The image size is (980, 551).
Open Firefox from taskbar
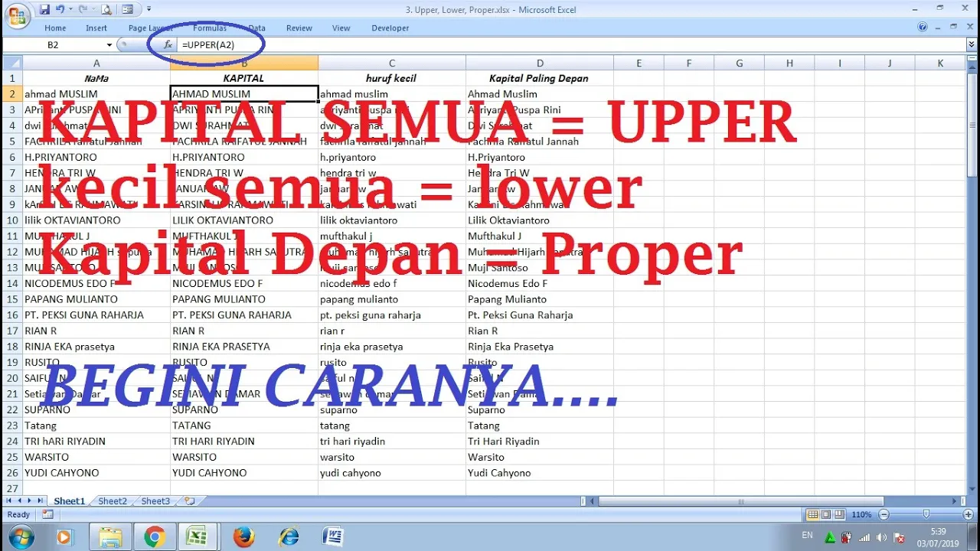click(243, 536)
